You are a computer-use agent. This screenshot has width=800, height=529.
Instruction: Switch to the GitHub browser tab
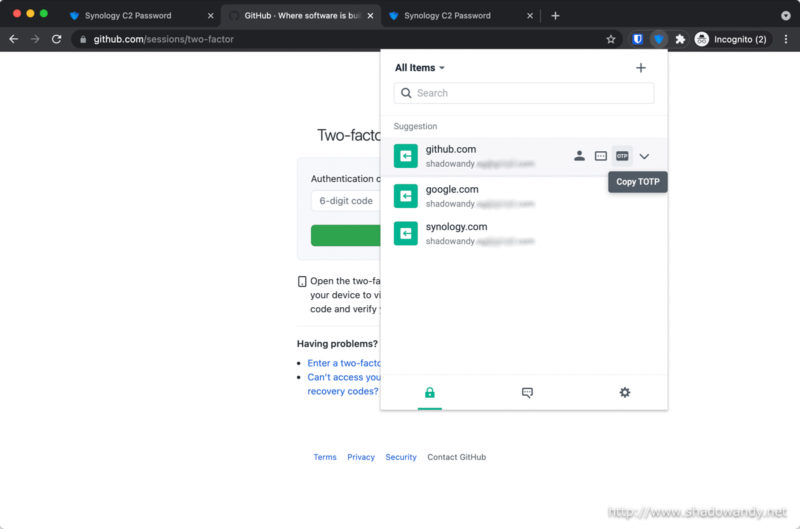[x=299, y=16]
